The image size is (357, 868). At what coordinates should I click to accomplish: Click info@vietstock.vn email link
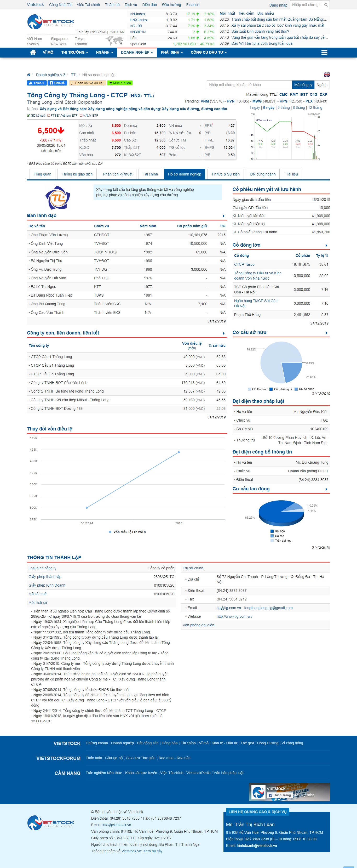pos(117,825)
